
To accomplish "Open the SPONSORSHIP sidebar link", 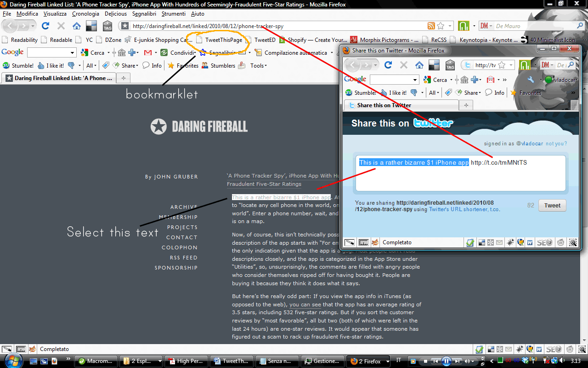I will 176,268.
